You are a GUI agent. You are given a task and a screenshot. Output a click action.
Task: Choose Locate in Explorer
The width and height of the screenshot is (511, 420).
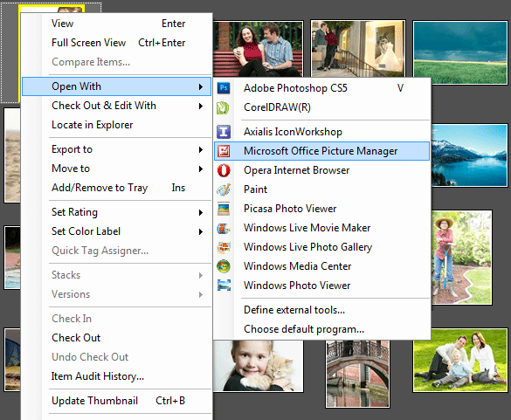(x=116, y=125)
